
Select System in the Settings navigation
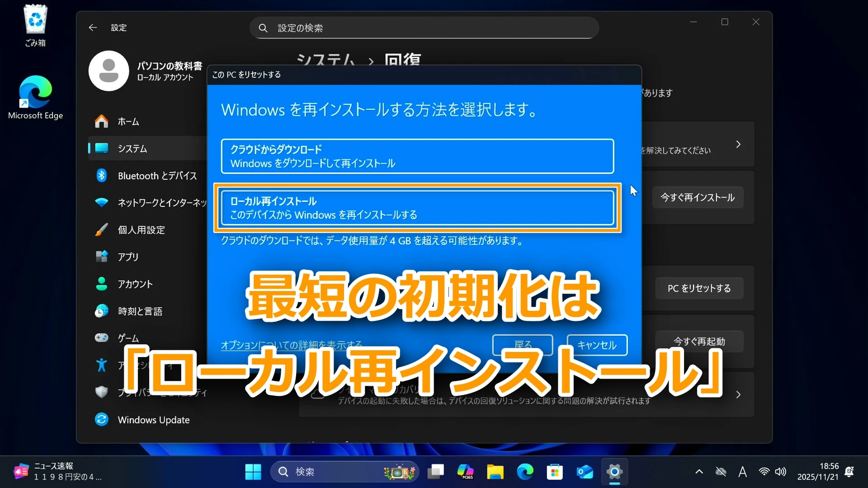[x=132, y=149]
